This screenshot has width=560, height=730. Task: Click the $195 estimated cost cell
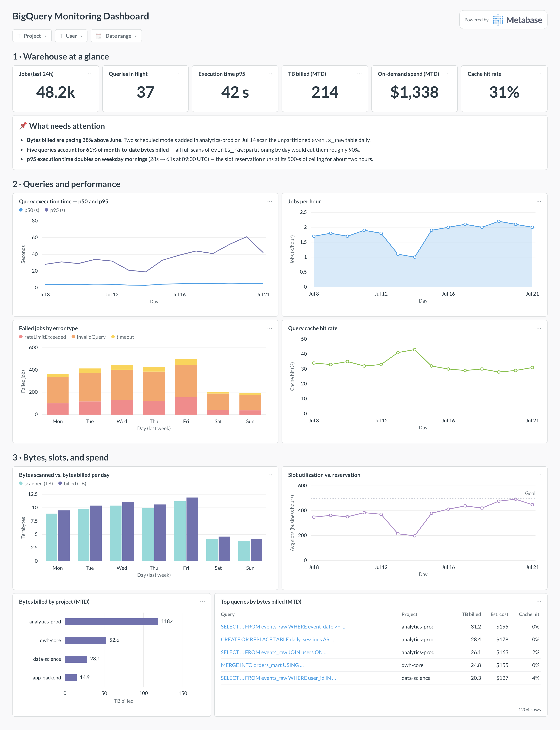pyautogui.click(x=502, y=627)
